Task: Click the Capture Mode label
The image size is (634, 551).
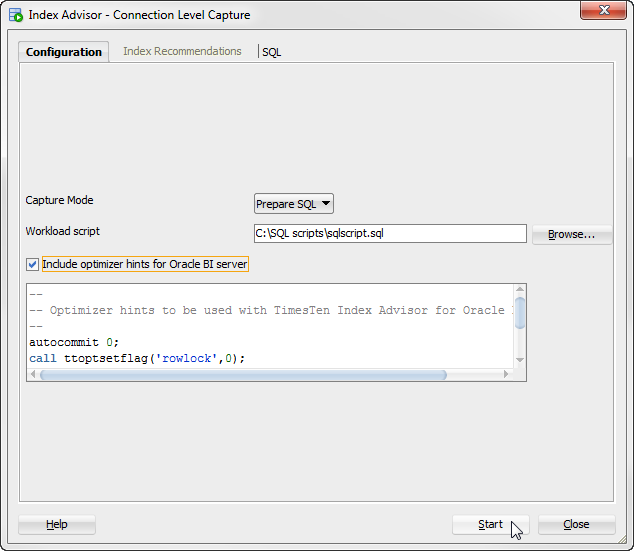Action: [59, 200]
